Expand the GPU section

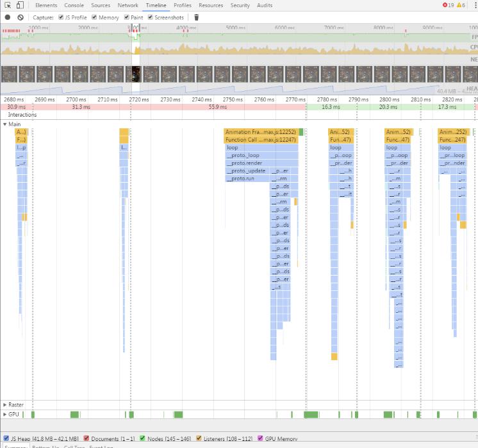(x=4, y=415)
